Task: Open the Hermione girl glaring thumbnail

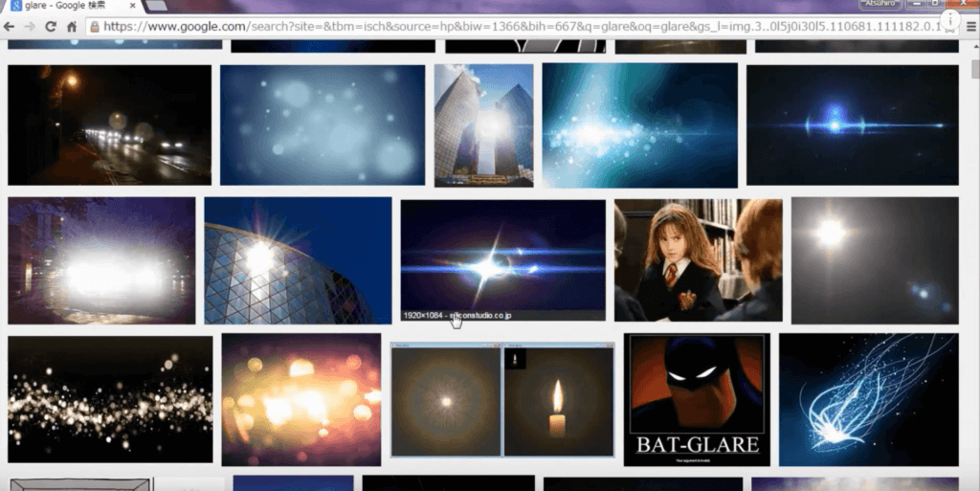Action: pyautogui.click(x=698, y=259)
